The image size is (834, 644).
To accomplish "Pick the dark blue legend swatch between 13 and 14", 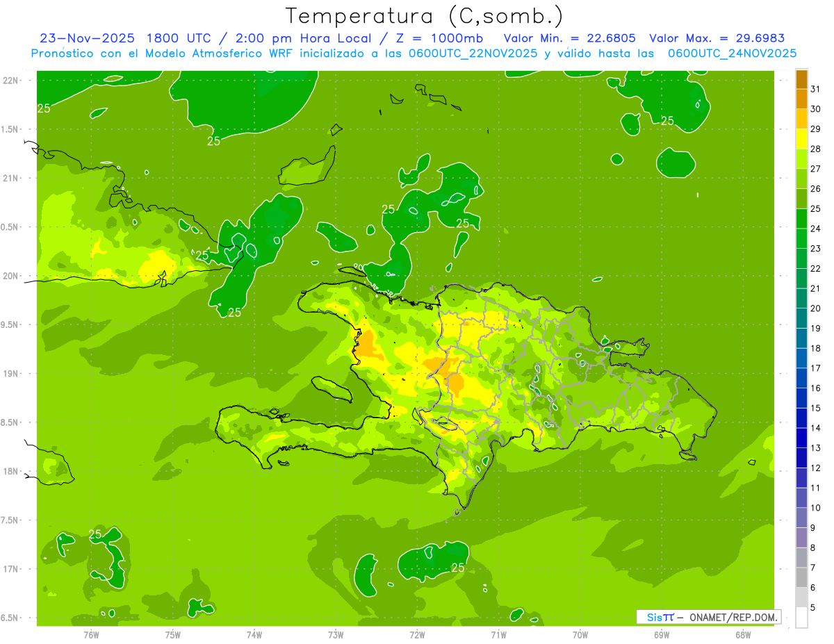I will pos(801,438).
